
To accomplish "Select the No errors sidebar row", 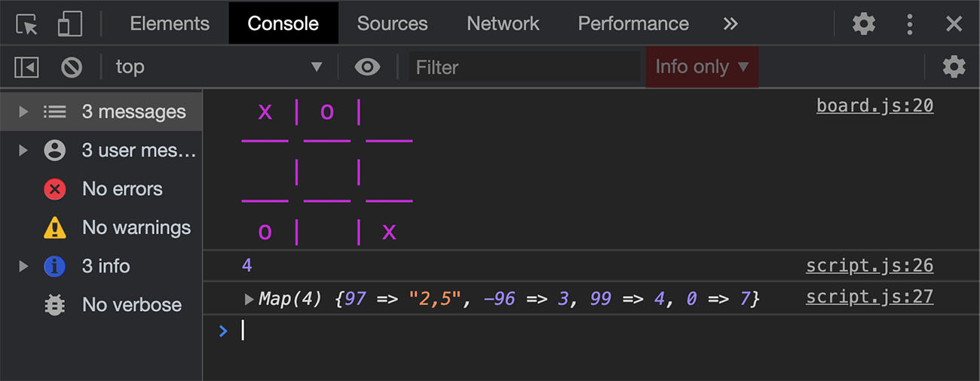I will (101, 189).
